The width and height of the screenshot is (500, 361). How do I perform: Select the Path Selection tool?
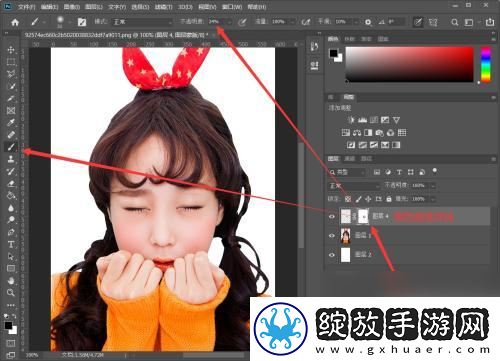(11, 256)
